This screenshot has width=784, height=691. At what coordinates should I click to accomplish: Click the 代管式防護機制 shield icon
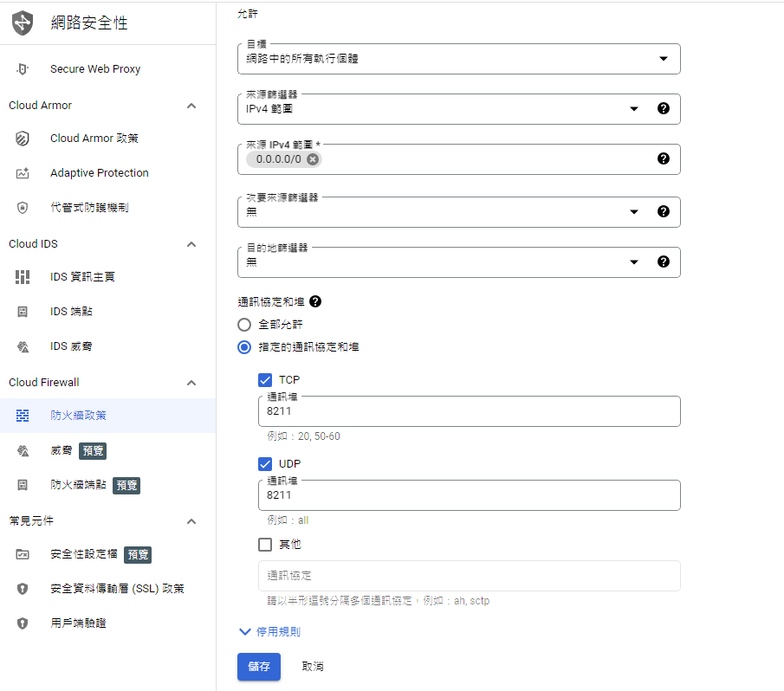(23, 207)
